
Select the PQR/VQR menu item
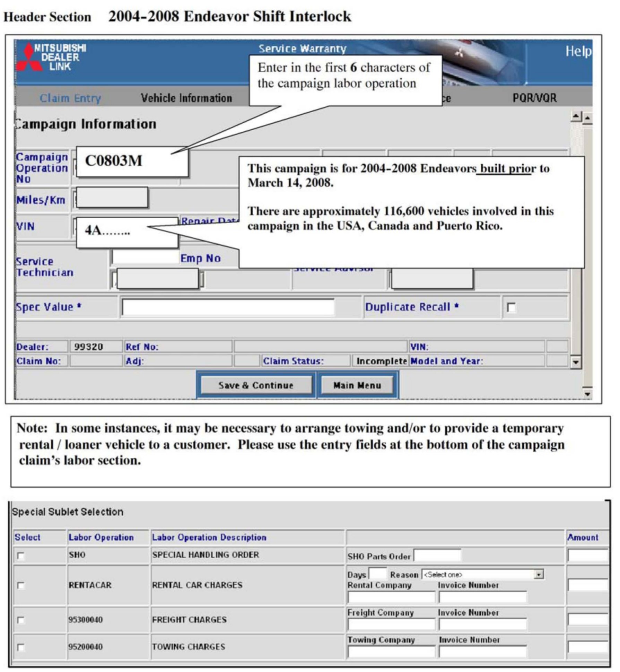point(534,98)
